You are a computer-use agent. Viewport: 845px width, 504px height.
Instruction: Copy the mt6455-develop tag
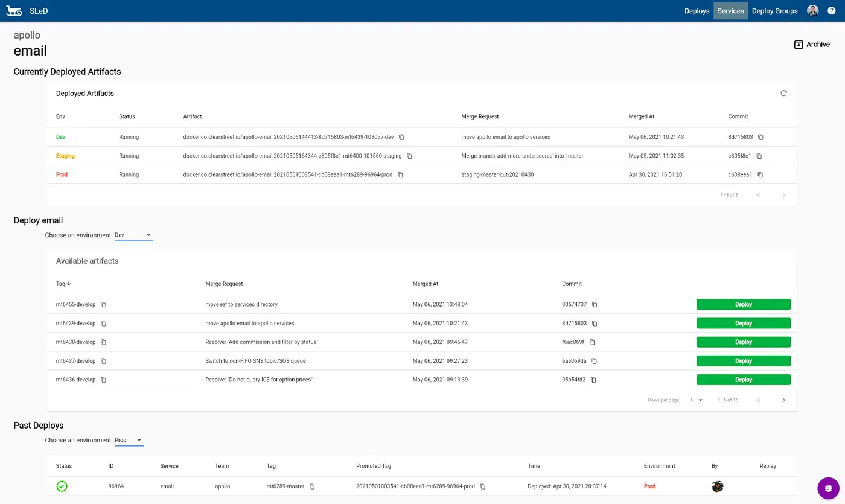pos(103,304)
